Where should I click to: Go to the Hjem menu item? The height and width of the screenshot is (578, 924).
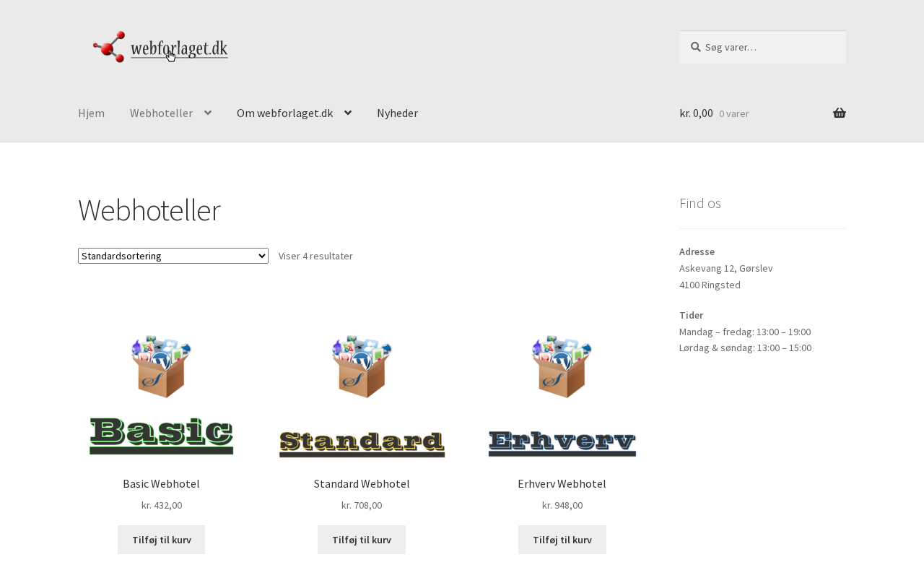(91, 113)
